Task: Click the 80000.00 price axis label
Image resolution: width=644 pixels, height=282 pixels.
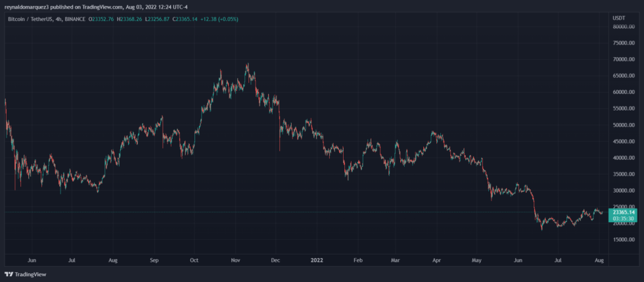Action: point(624,27)
